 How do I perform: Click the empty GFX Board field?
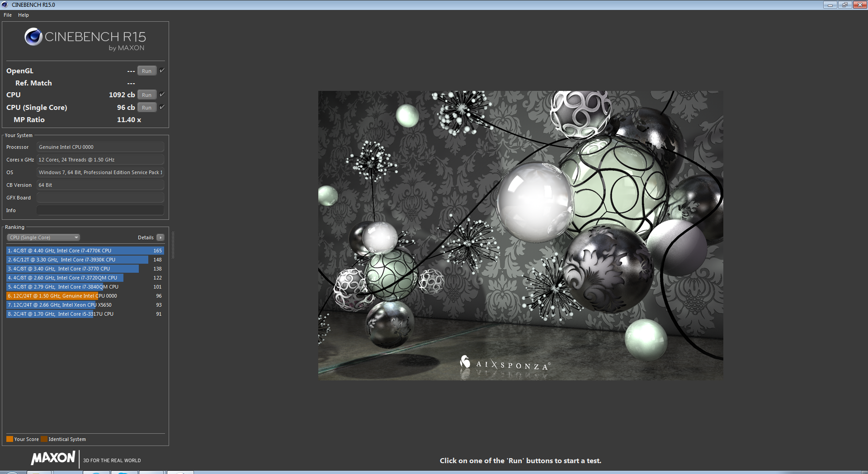100,198
